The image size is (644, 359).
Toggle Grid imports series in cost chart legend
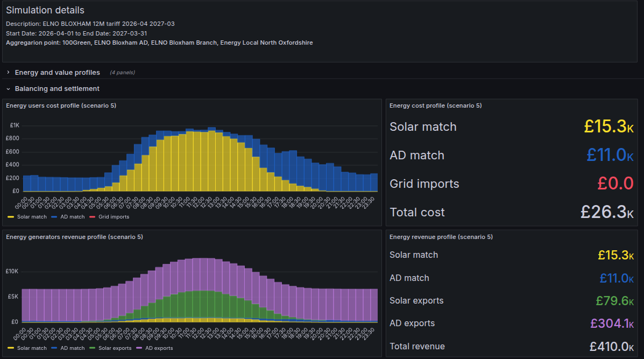pyautogui.click(x=114, y=217)
